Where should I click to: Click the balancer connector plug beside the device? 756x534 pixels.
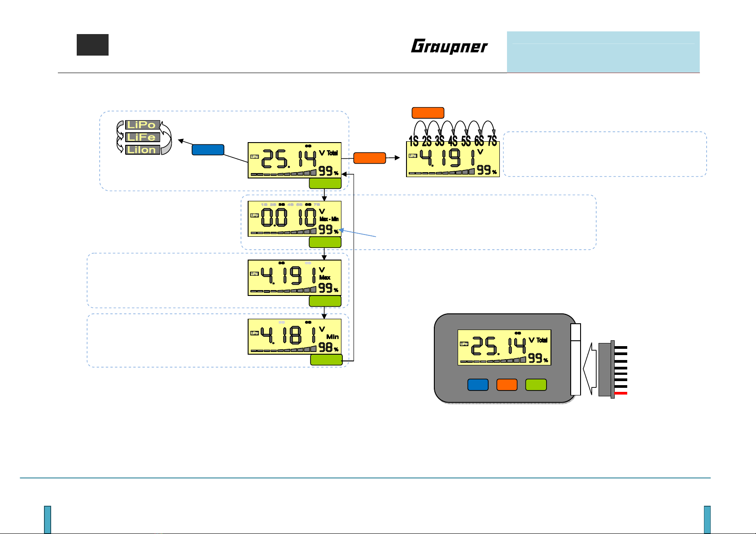[612, 369]
